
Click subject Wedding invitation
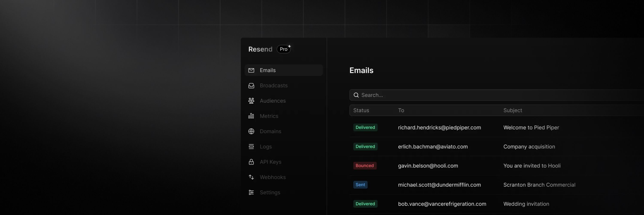(526, 204)
